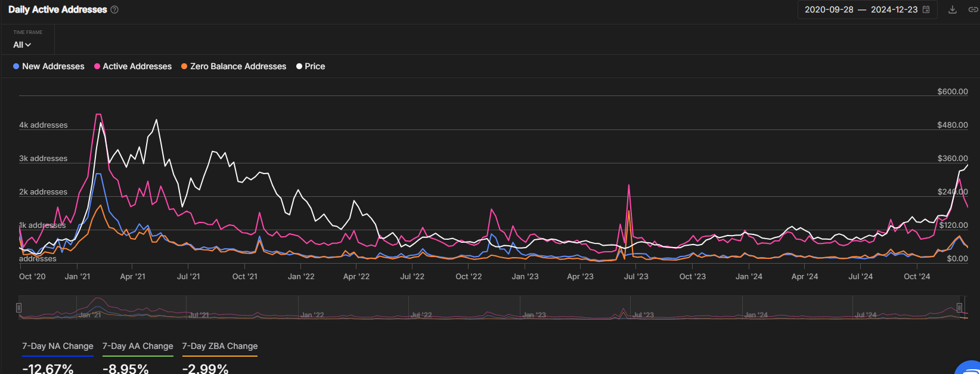Download the chart data
Viewport: 980px width, 374px height.
[953, 10]
